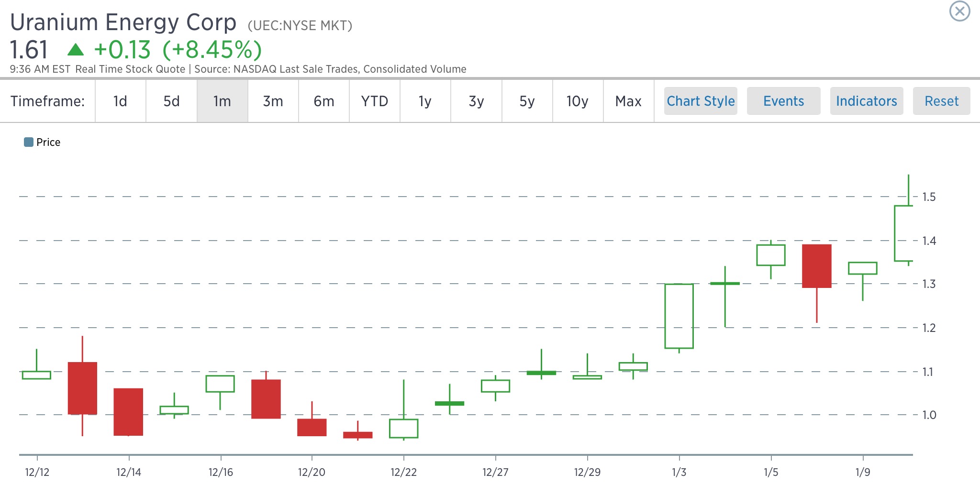The image size is (980, 485).
Task: Click the +0.13 price change value
Action: 122,50
